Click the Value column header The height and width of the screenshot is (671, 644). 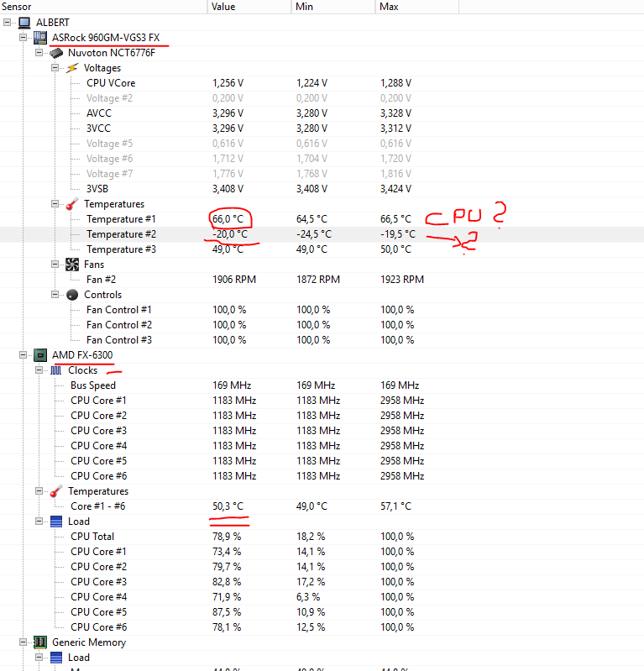click(249, 7)
